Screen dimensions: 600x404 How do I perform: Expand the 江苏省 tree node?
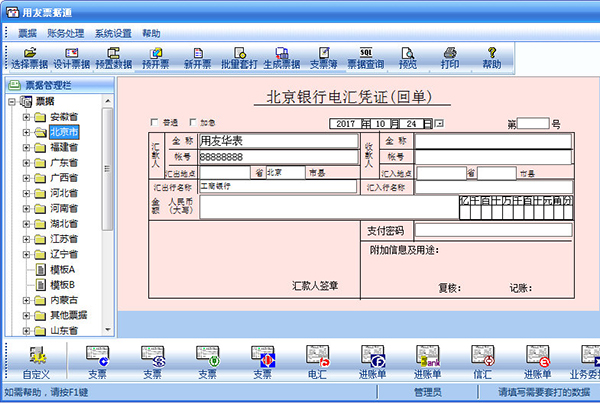pos(26,239)
